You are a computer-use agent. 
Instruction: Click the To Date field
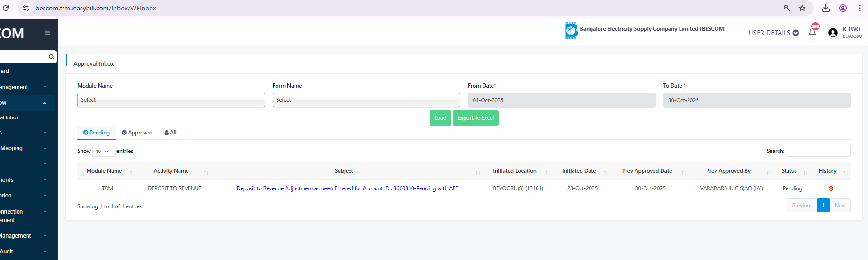click(757, 100)
